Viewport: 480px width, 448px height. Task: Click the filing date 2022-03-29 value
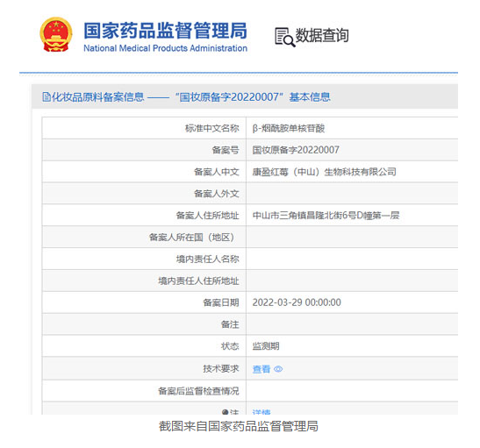[297, 302]
